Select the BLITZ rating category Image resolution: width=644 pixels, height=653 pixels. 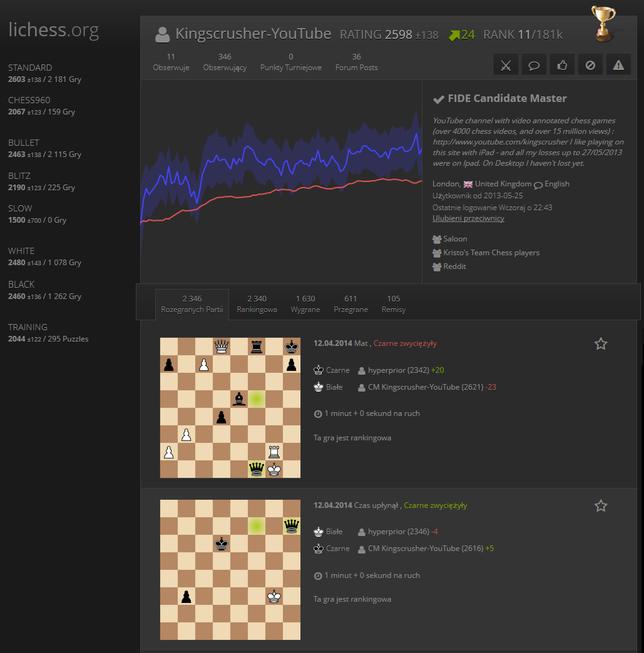point(42,181)
